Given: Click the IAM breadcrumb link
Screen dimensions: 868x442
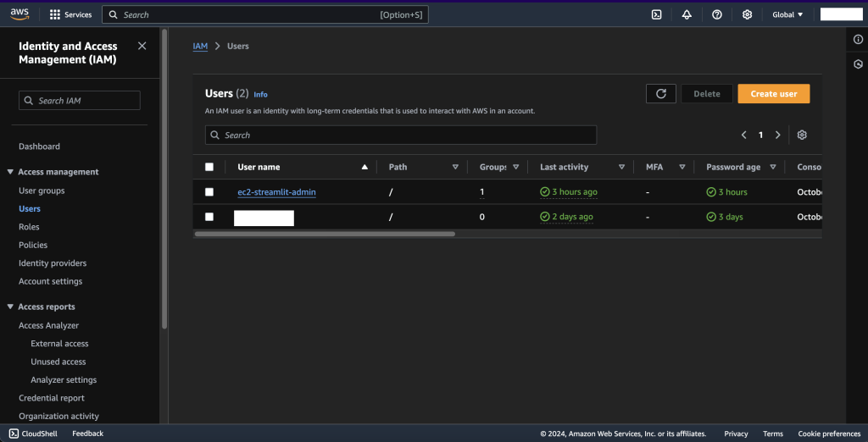Looking at the screenshot, I should point(200,47).
